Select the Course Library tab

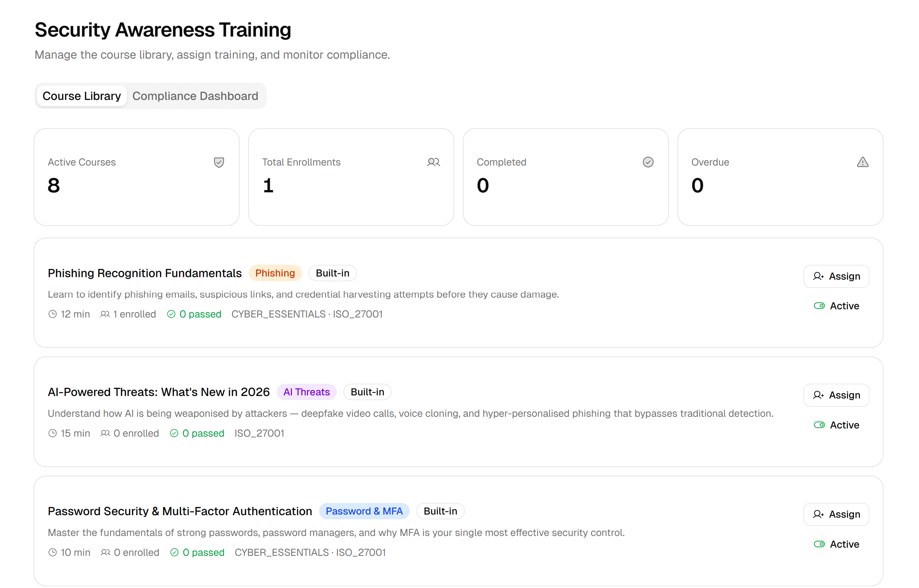[x=81, y=96]
